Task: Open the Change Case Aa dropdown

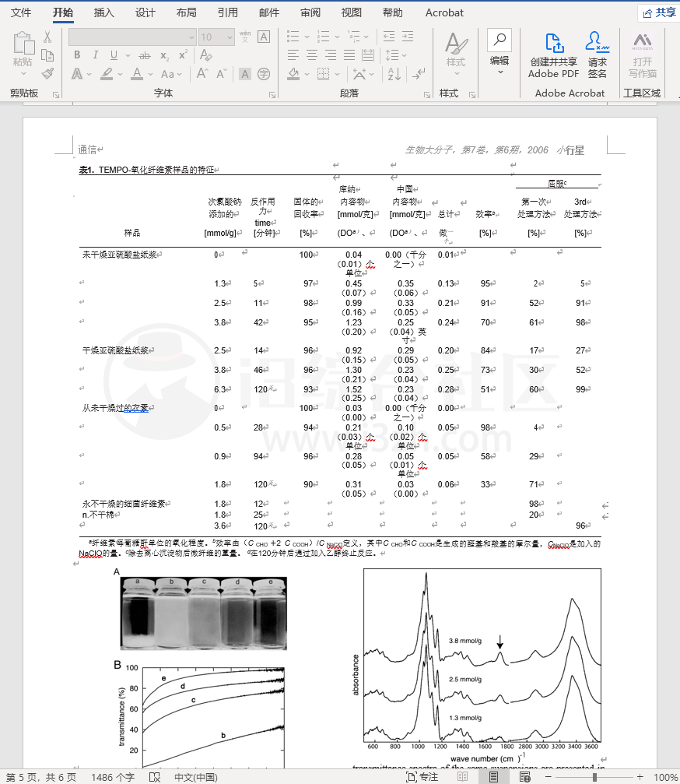Action: tap(171, 75)
